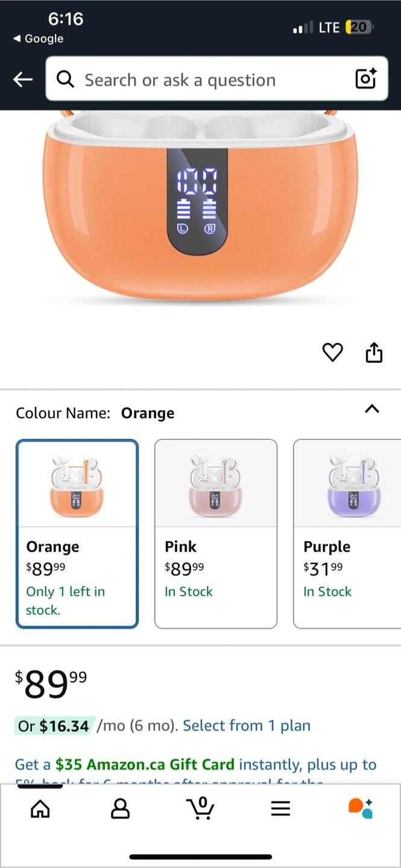Open the $35 Amazon.ca Gift Card offer
The image size is (401, 868).
tap(145, 765)
